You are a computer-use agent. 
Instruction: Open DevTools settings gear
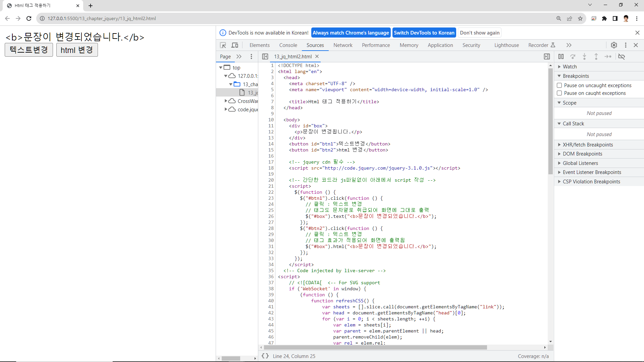[x=614, y=45]
